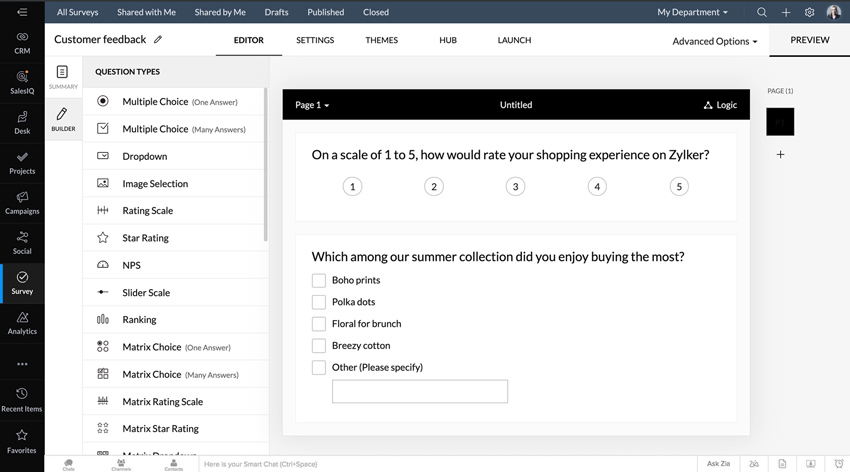The height and width of the screenshot is (472, 850).
Task: Check the Boho prints checkbox
Action: (x=319, y=281)
